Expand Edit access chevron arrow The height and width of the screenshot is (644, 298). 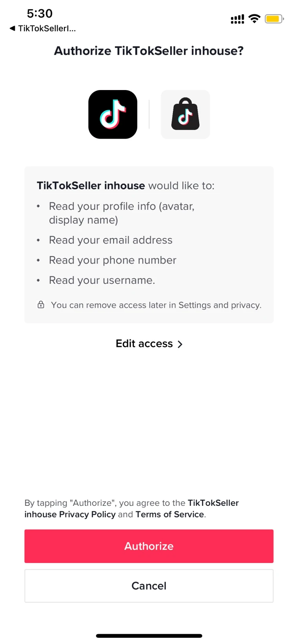[180, 344]
